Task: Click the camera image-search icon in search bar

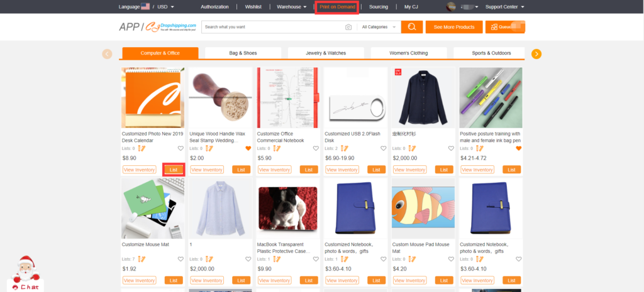Action: coord(348,27)
